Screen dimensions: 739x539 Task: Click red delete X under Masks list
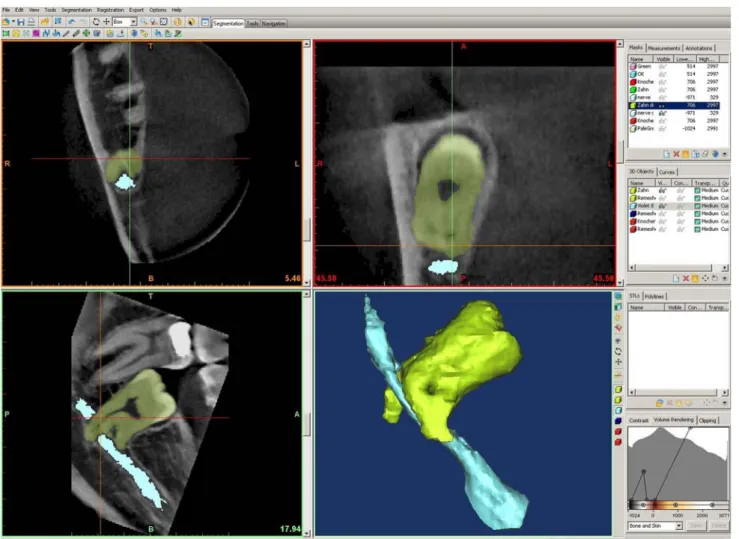(x=676, y=154)
